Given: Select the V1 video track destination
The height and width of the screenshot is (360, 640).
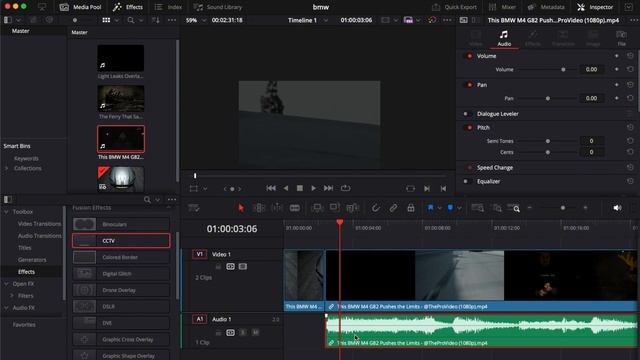Looking at the screenshot, I should (200, 254).
